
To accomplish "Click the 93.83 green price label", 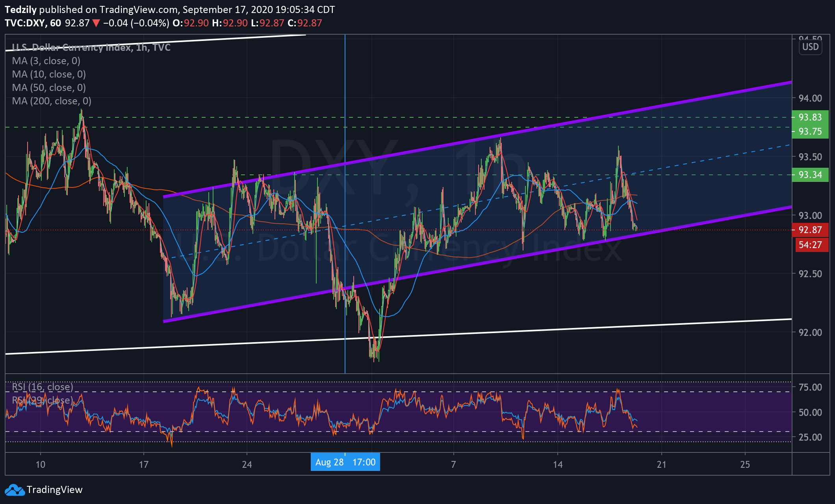I will (x=810, y=117).
